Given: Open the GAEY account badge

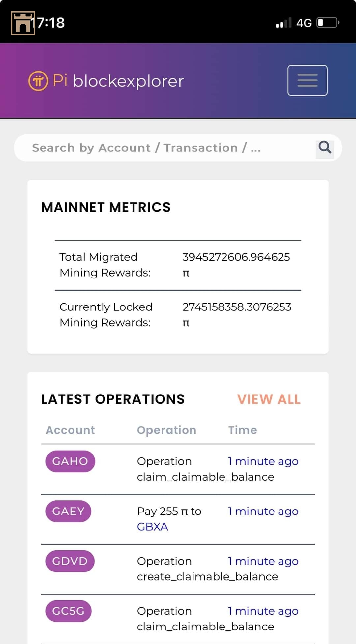Looking at the screenshot, I should (68, 511).
